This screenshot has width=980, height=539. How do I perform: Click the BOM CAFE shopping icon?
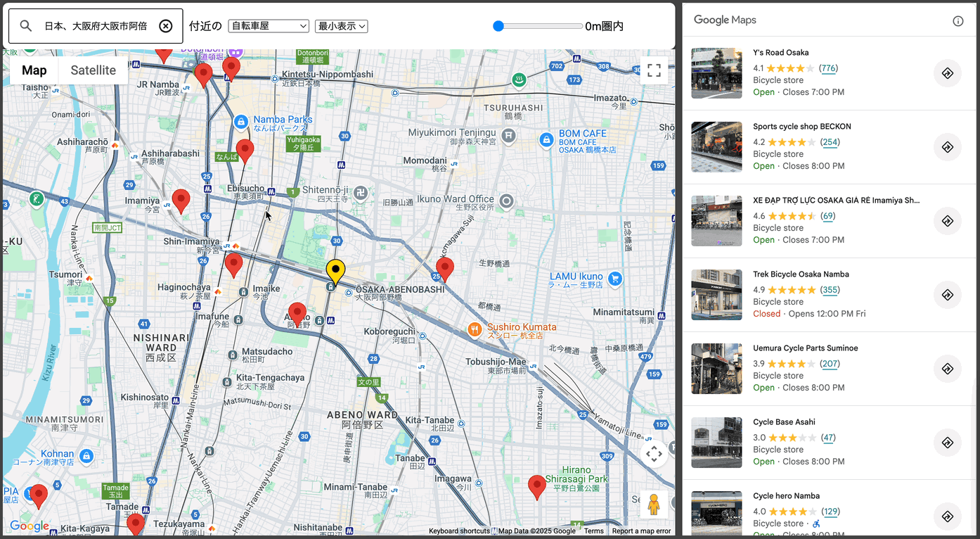click(546, 141)
